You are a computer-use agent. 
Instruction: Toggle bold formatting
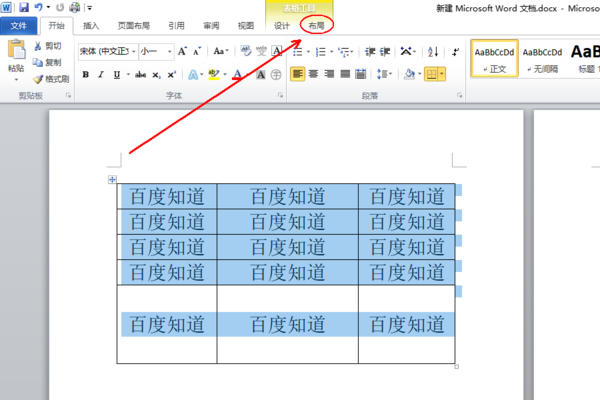click(x=86, y=75)
